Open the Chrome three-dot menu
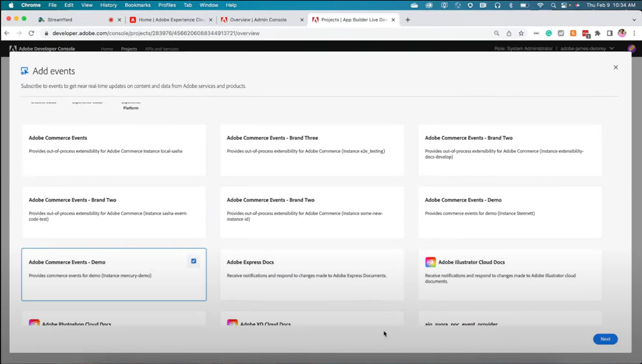Image resolution: width=642 pixels, height=364 pixels. [634, 33]
